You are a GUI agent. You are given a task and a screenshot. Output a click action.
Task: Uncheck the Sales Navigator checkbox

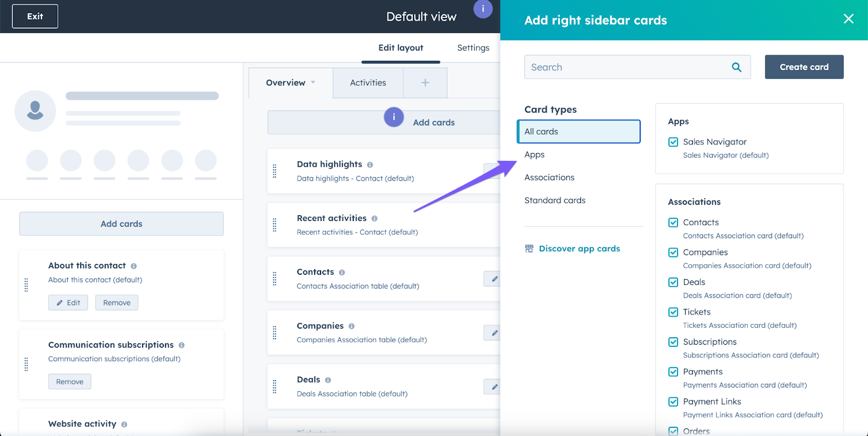673,142
